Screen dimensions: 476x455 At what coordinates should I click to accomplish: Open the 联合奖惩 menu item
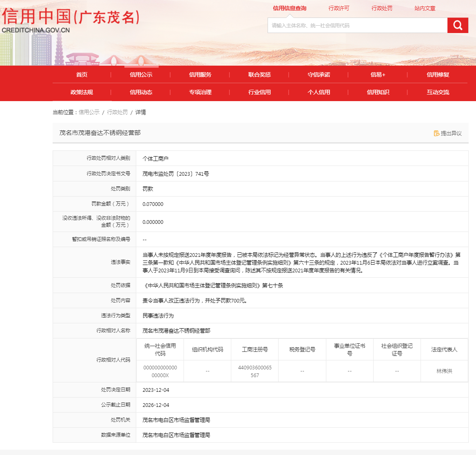(259, 75)
